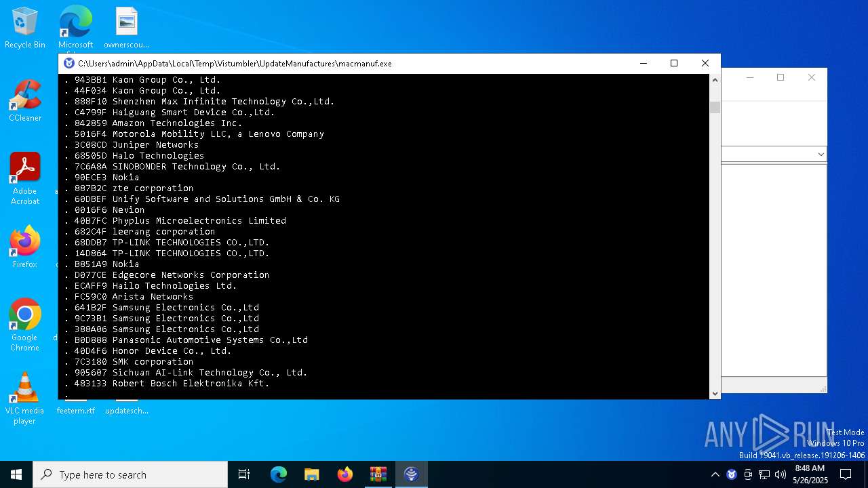
Task: Click the network tray icon
Action: 764,474
